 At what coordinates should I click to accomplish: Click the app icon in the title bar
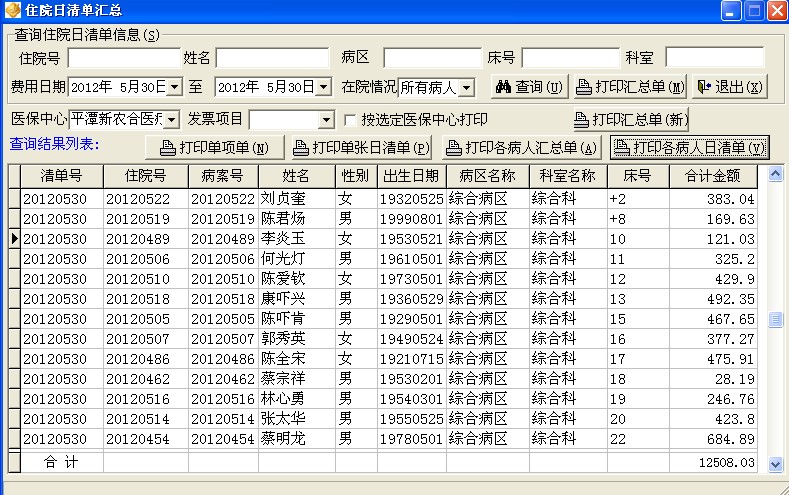[x=13, y=10]
